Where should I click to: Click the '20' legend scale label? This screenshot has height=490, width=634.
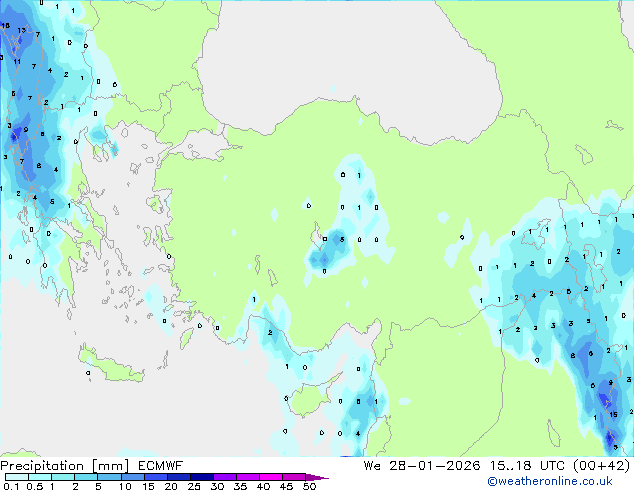(171, 486)
